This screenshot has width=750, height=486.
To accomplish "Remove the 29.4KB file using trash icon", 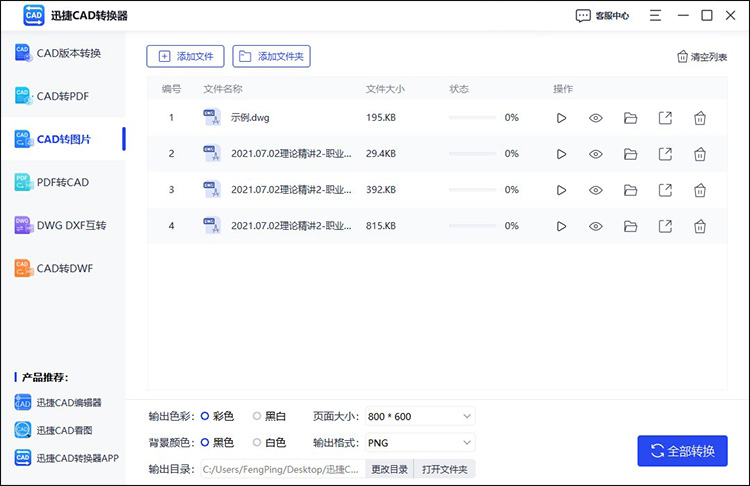I will [700, 154].
